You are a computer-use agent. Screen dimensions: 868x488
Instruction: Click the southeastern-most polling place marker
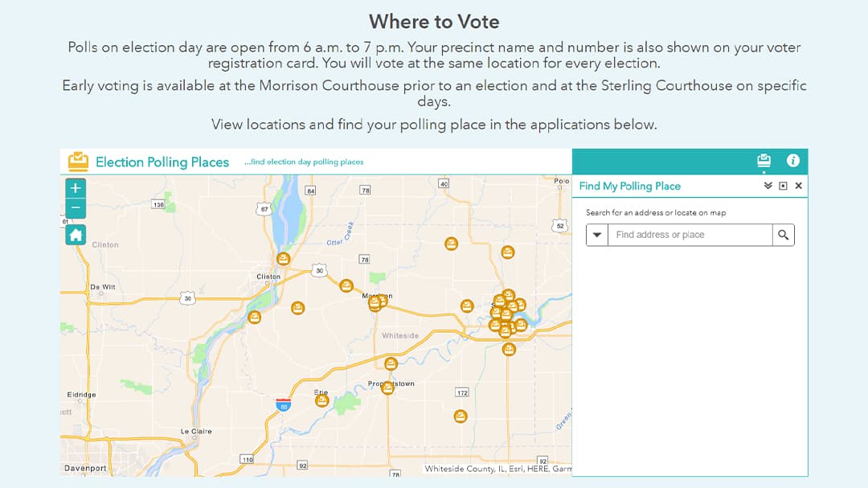[x=460, y=416]
